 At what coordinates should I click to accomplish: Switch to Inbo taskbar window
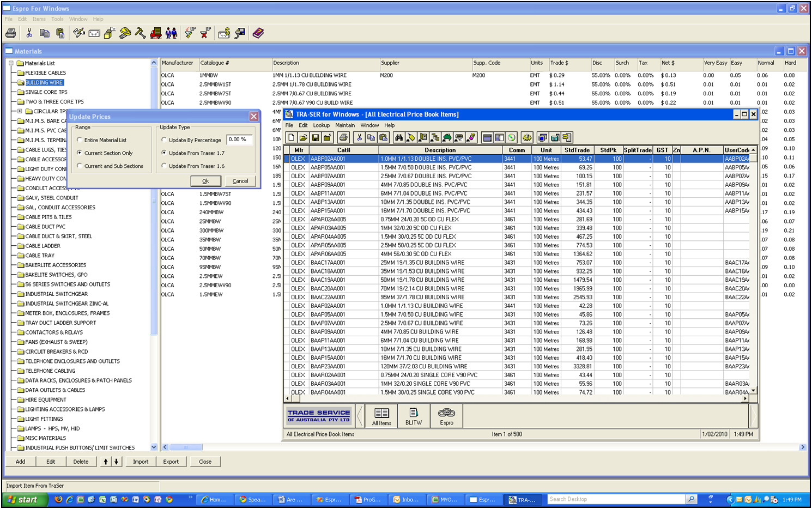(x=406, y=499)
